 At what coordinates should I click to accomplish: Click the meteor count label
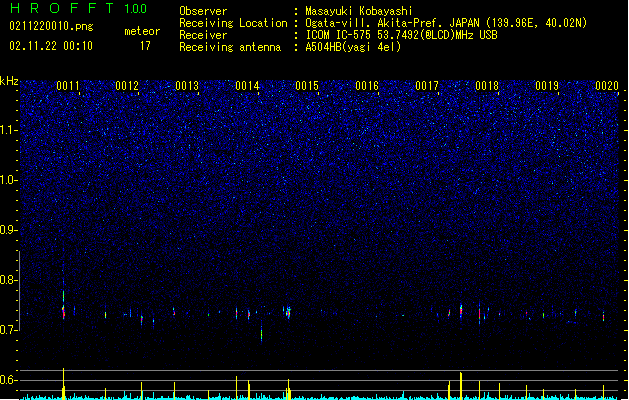click(142, 31)
